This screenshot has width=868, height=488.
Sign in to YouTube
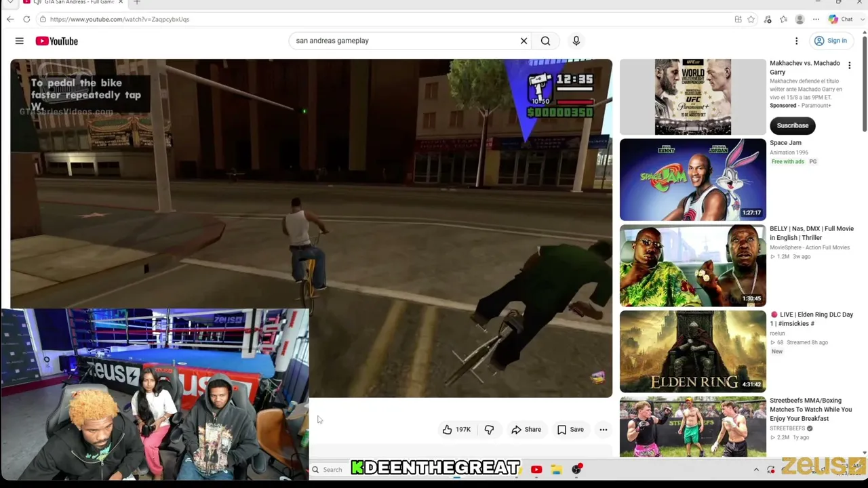click(830, 41)
